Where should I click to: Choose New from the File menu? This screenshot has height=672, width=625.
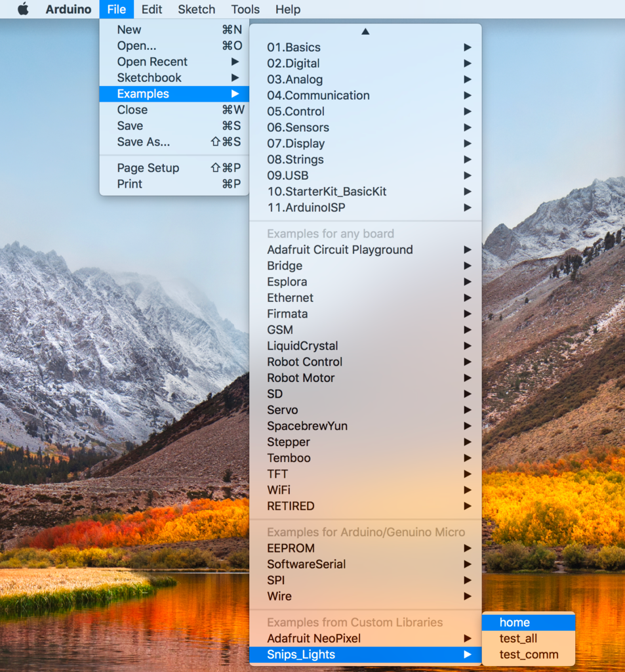click(x=174, y=30)
